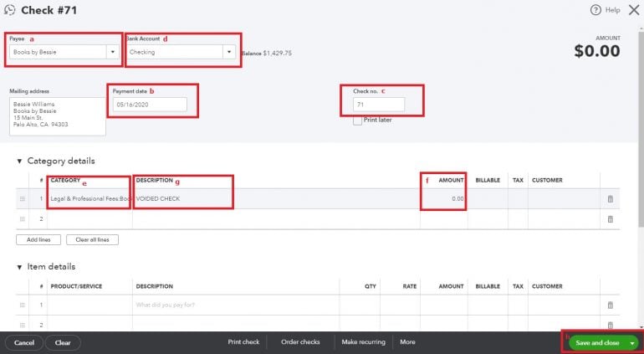Click trash icon on category line 2
644x354 pixels.
click(x=610, y=219)
